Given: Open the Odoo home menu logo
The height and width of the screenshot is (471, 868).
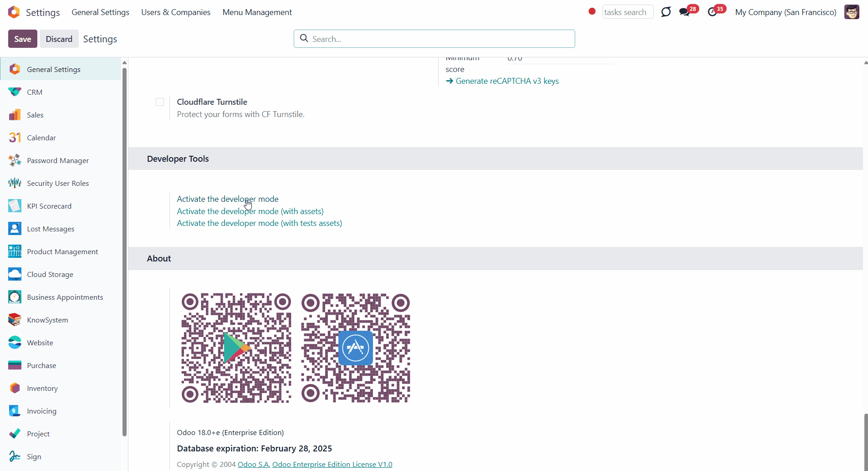Looking at the screenshot, I should pyautogui.click(x=14, y=12).
